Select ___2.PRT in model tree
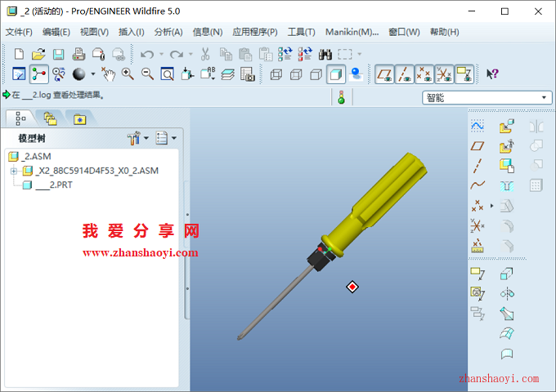Viewport: 556px width, 392px height. [x=54, y=185]
